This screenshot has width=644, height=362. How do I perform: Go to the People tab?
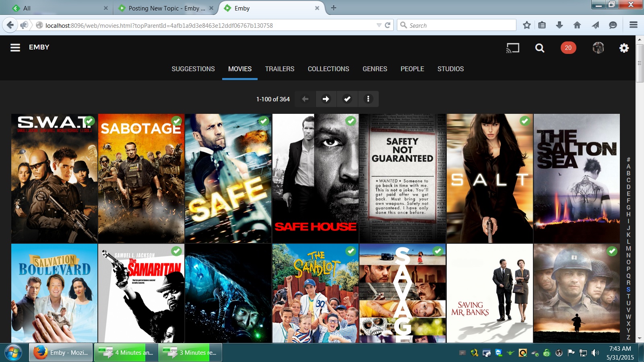point(412,69)
